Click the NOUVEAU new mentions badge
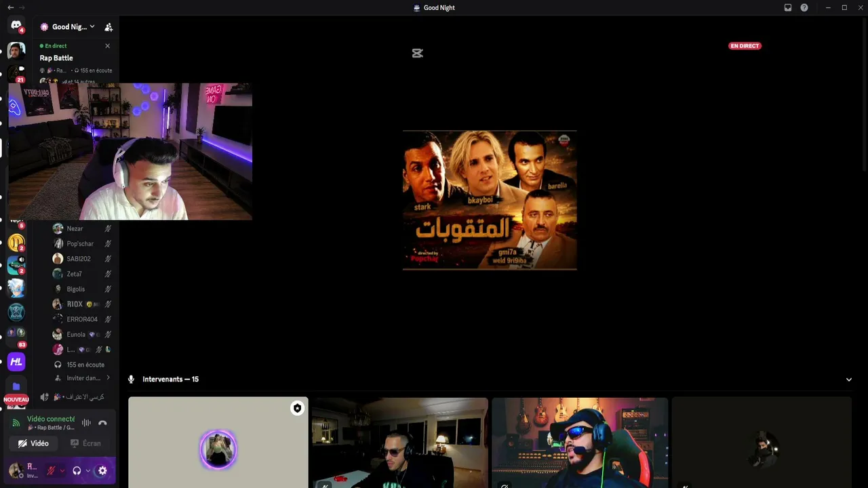The height and width of the screenshot is (488, 868). (16, 400)
